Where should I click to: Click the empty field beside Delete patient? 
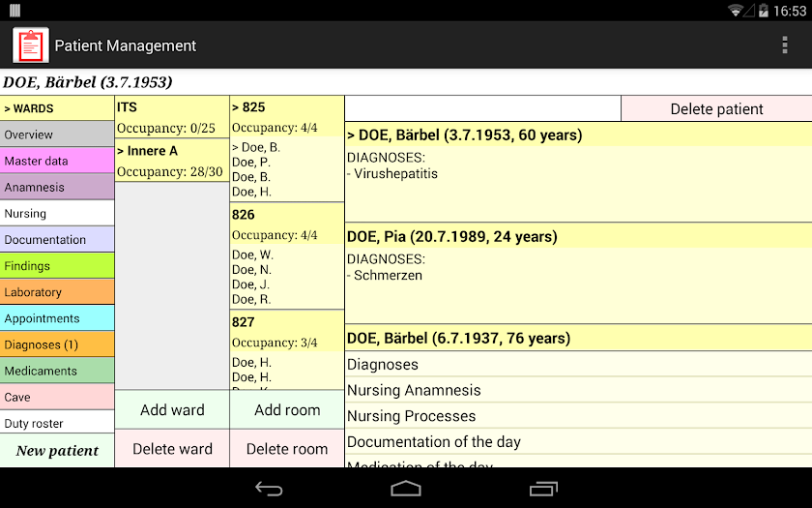(x=482, y=108)
